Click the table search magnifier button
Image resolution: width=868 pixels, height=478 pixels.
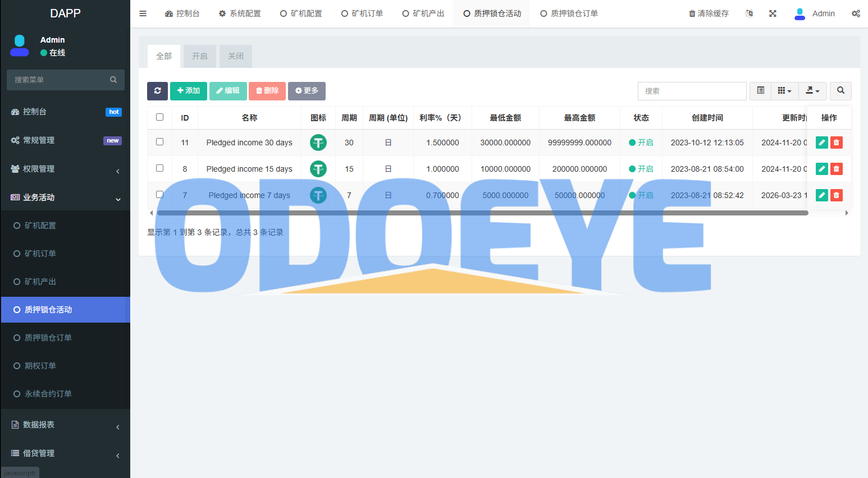[840, 91]
